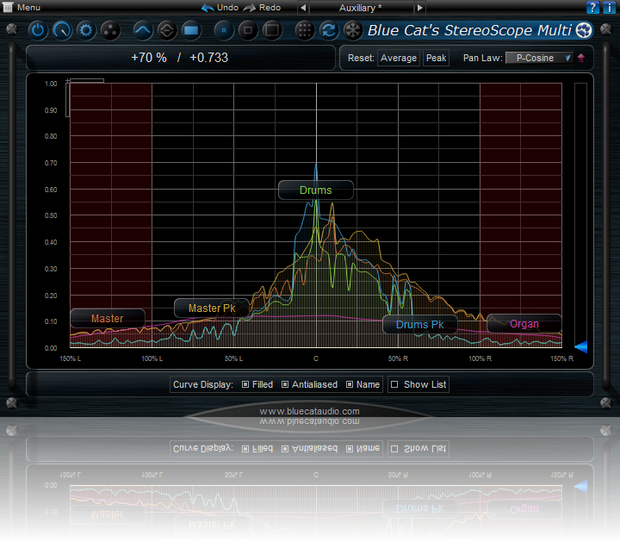The height and width of the screenshot is (542, 620).
Task: Click the Blue Cat logo icon
Action: pyautogui.click(x=584, y=30)
